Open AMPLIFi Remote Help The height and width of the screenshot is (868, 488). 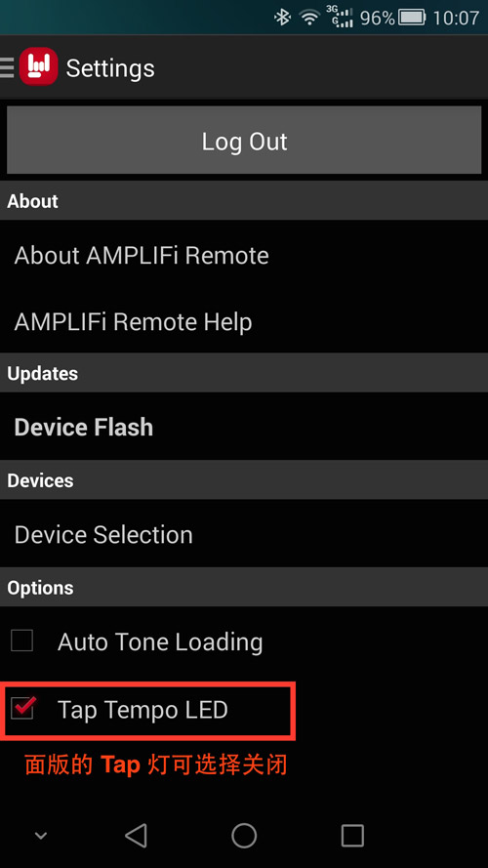[244, 321]
